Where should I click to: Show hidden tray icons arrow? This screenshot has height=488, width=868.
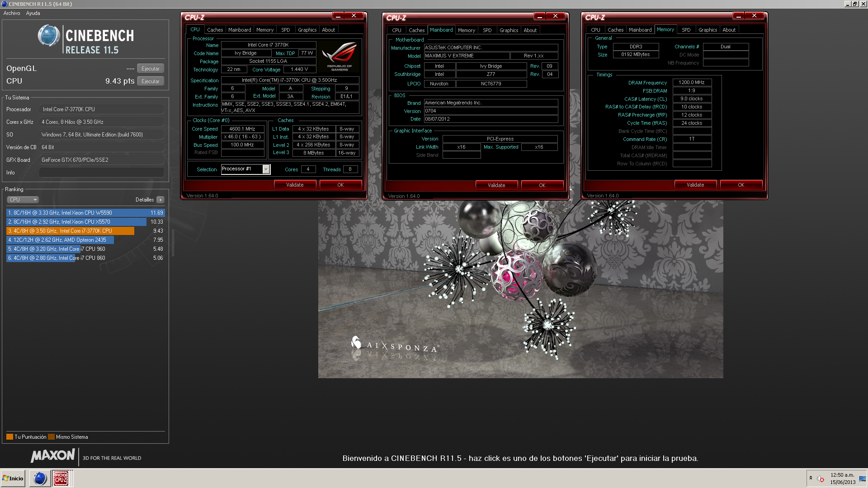pos(811,478)
